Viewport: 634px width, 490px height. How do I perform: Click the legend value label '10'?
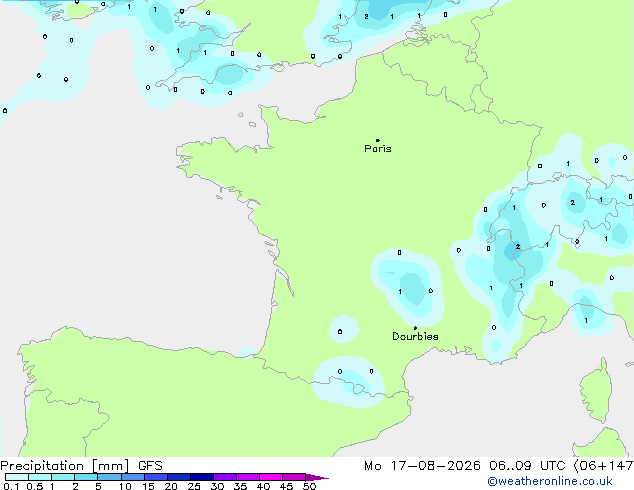(x=125, y=486)
